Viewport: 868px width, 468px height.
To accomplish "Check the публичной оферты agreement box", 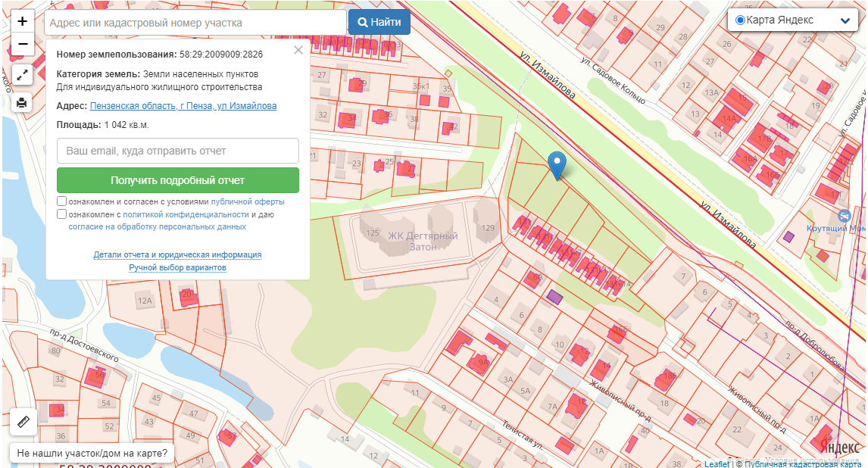I will 62,202.
